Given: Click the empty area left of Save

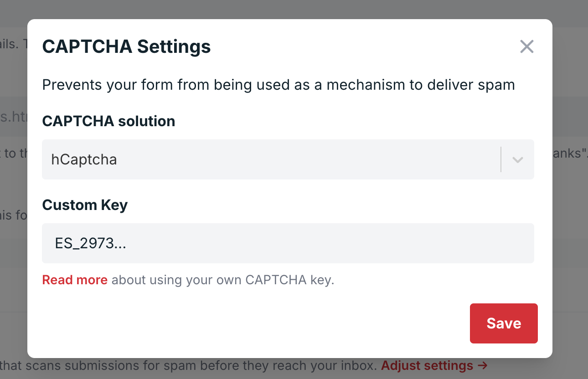Looking at the screenshot, I should tap(273, 323).
